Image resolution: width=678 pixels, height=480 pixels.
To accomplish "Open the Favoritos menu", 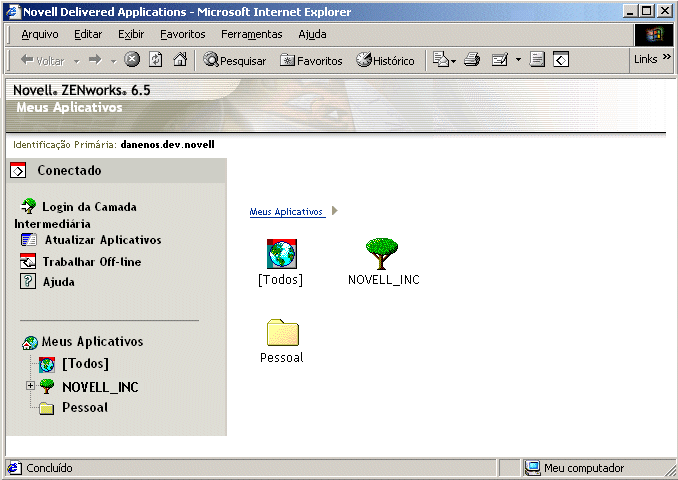I will click(182, 34).
